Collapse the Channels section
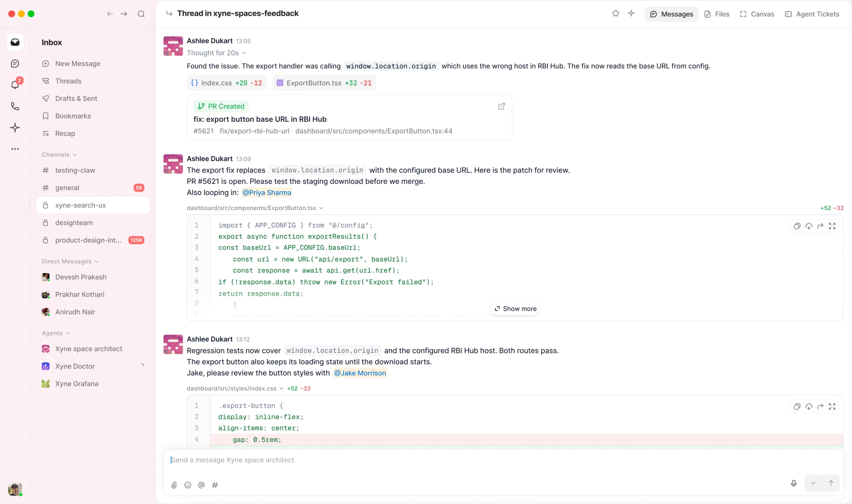Screen dimensions: 852x504 click(59, 155)
